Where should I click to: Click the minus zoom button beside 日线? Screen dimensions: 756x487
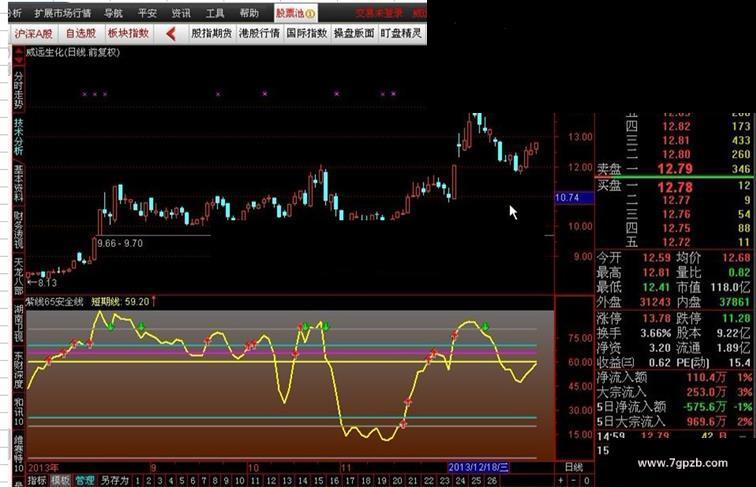(573, 480)
